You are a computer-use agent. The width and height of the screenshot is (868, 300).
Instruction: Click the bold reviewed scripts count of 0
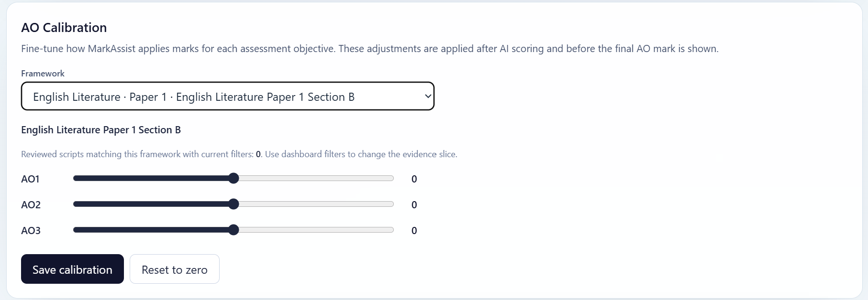pos(257,154)
